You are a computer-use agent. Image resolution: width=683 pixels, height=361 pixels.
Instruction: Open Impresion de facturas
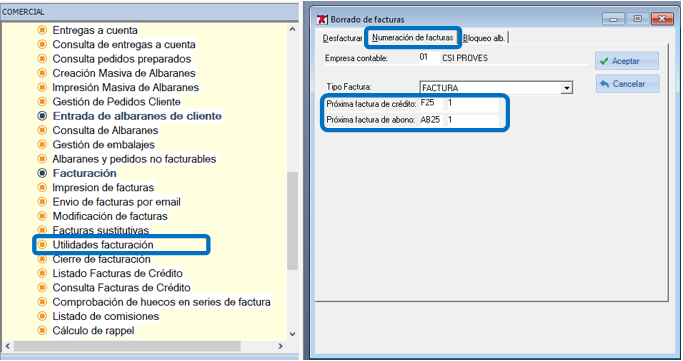[x=104, y=188]
